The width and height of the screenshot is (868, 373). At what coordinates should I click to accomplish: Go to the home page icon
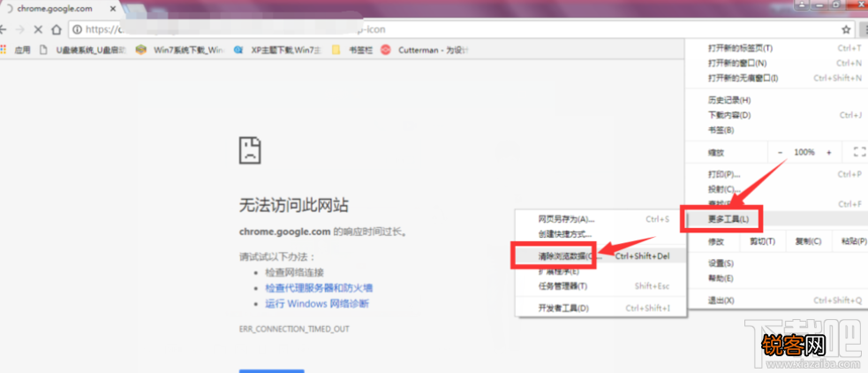57,29
